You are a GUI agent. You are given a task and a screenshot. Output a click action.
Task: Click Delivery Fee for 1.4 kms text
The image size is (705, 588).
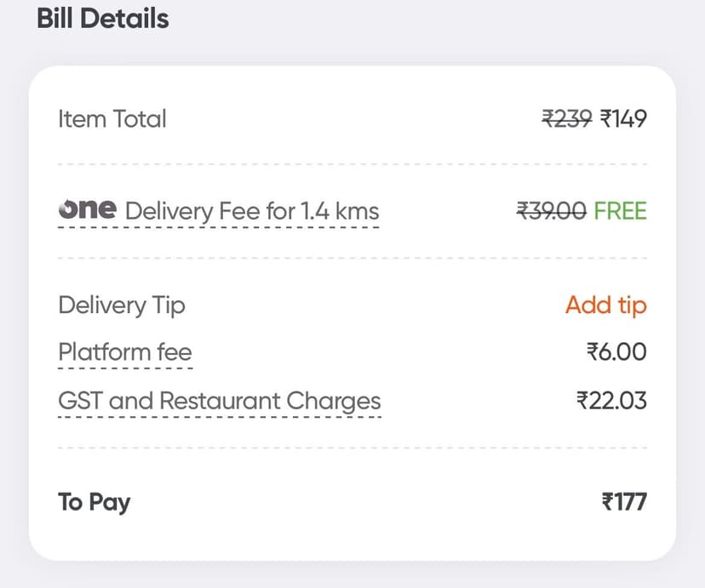[252, 210]
